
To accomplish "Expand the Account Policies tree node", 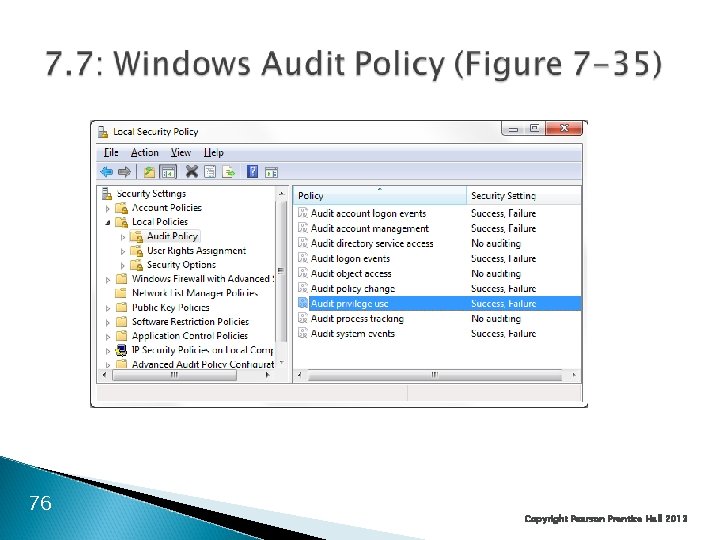I will pos(107,208).
